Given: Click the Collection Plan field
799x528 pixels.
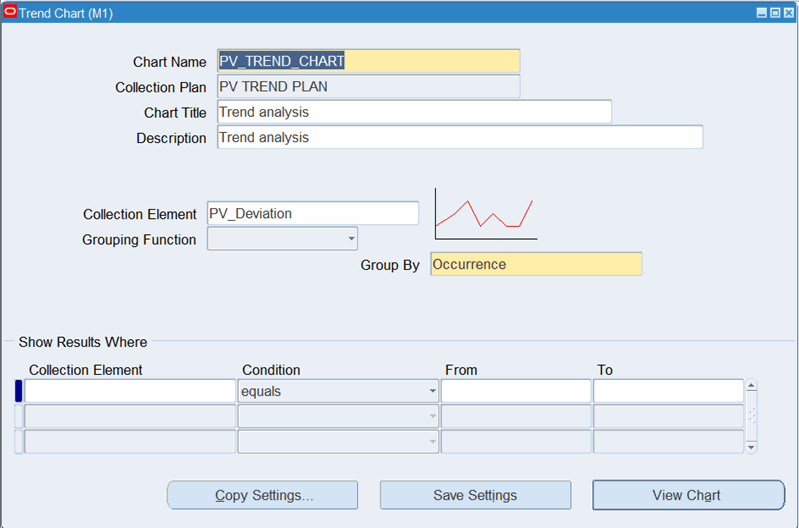Looking at the screenshot, I should (368, 87).
